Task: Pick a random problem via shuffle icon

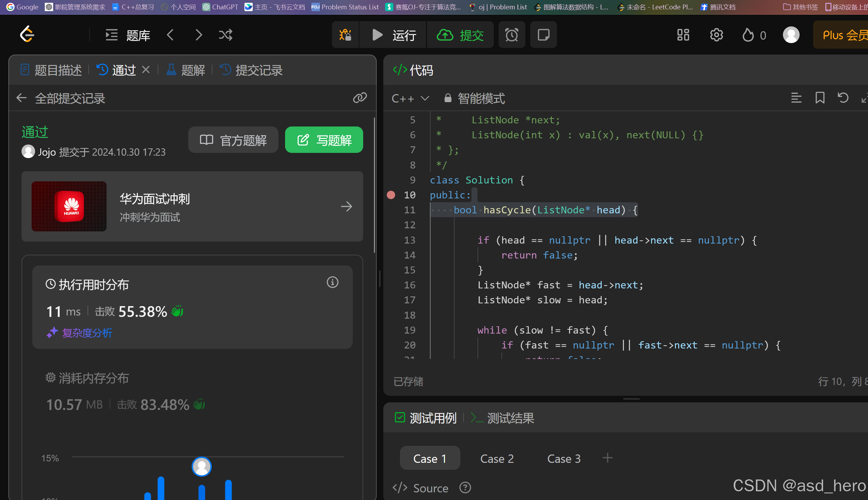Action: coord(226,35)
